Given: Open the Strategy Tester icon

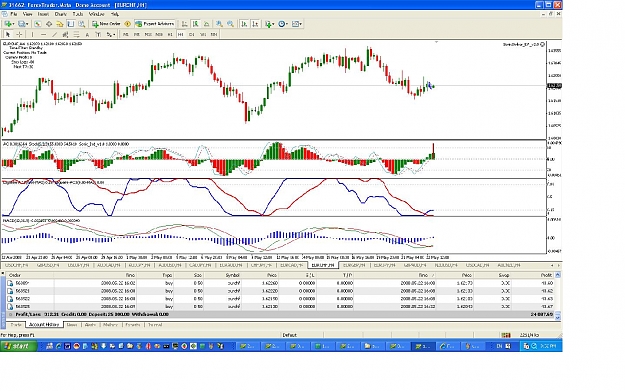Looking at the screenshot, I should click(81, 24).
